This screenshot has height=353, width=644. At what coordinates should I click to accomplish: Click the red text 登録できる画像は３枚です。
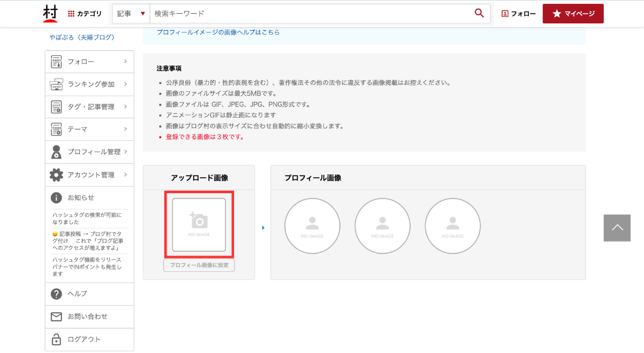[x=206, y=137]
